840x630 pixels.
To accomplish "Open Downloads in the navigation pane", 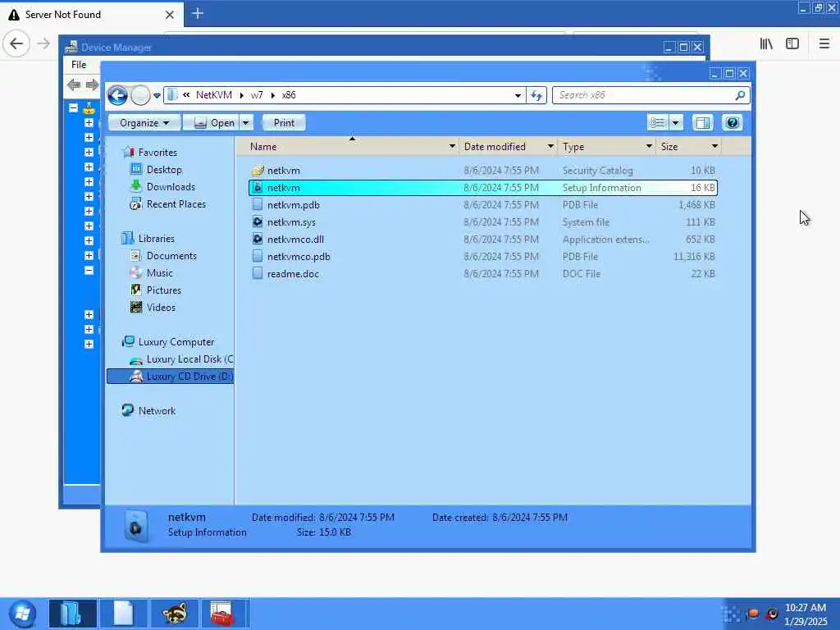I will 171,187.
